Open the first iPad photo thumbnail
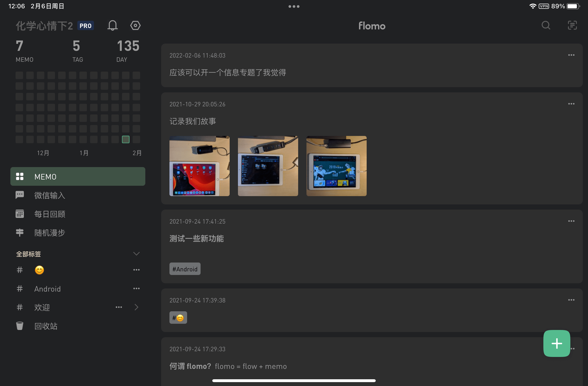588x386 pixels. pos(199,166)
